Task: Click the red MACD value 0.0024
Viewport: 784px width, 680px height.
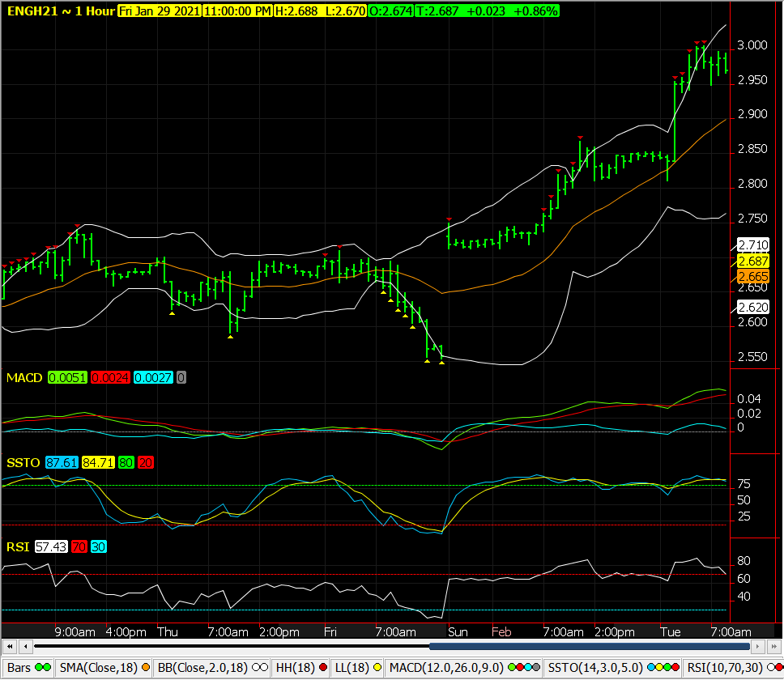Action: (x=110, y=378)
